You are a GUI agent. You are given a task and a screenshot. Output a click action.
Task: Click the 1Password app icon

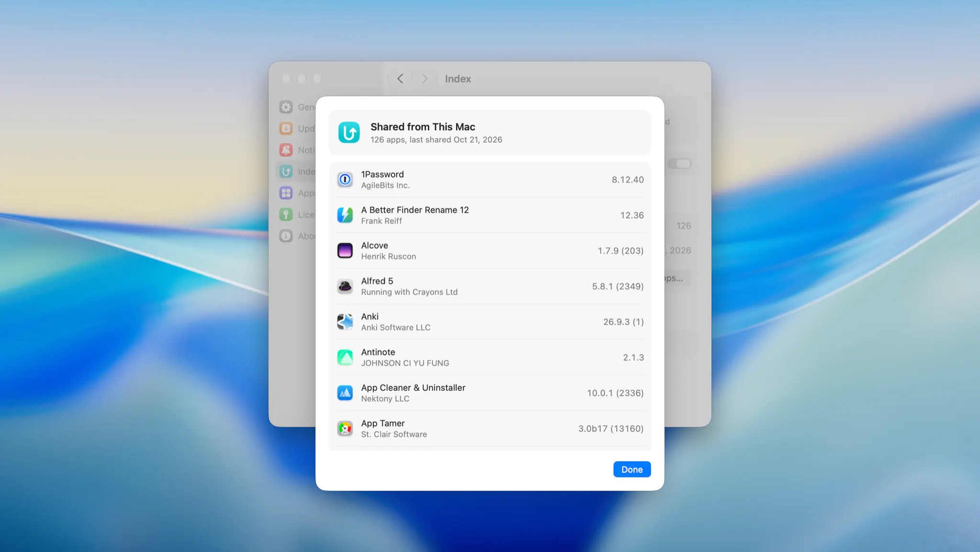point(345,180)
